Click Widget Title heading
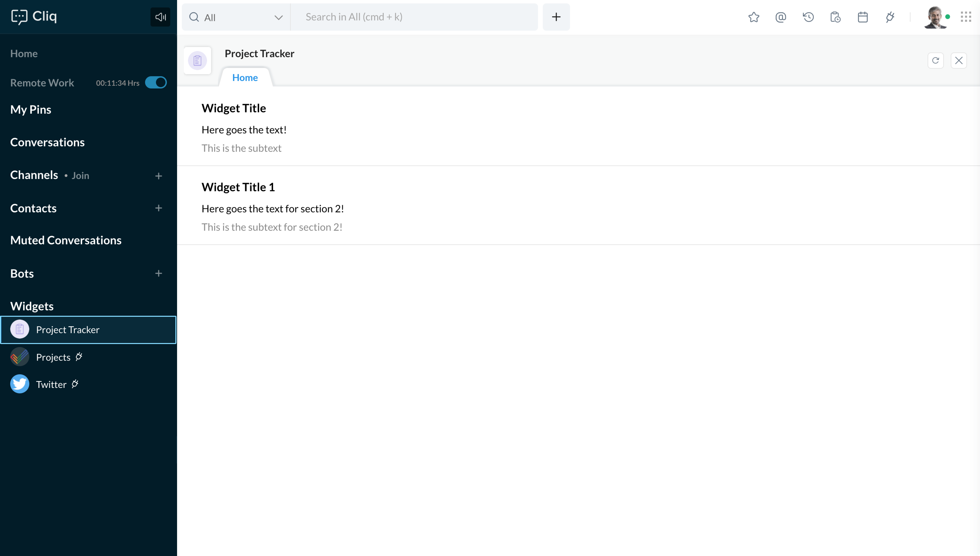The width and height of the screenshot is (980, 556). [x=234, y=108]
